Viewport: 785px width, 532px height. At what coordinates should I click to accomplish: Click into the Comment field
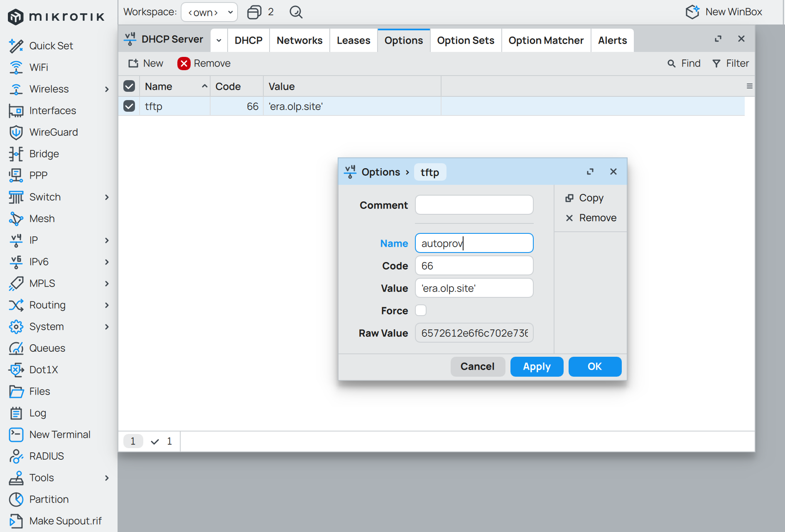click(x=474, y=205)
